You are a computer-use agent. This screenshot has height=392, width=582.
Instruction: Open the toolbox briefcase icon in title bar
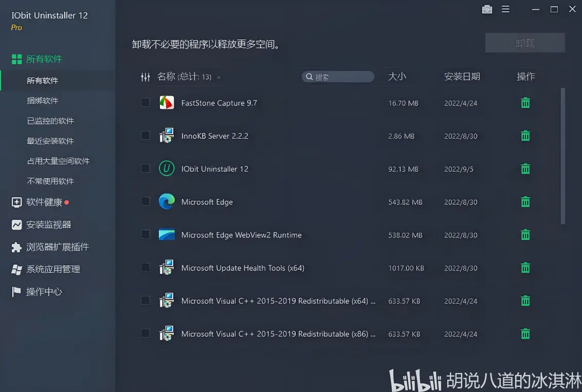[487, 9]
